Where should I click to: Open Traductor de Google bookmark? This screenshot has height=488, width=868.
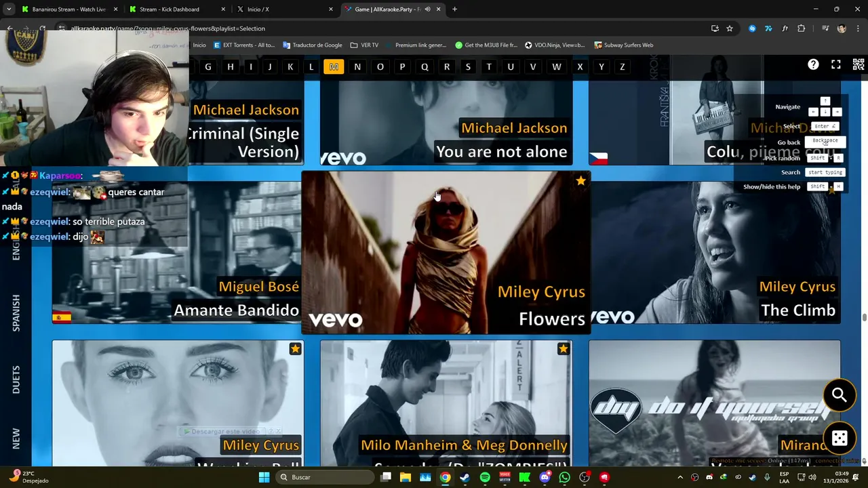click(312, 45)
